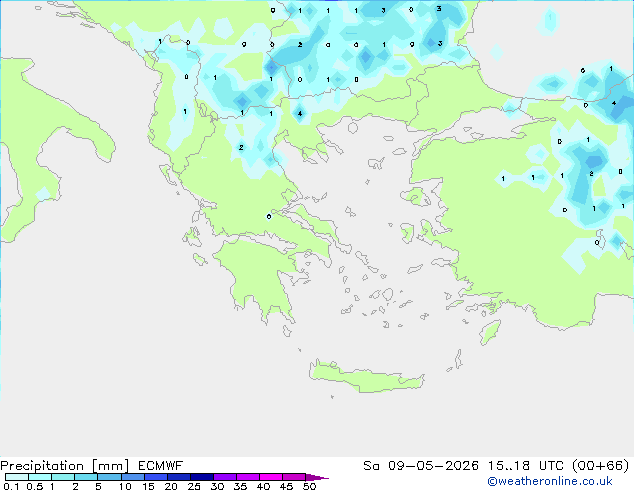
Task: Select the 40–45 mm magenta legend swatch
Action: coord(271,477)
